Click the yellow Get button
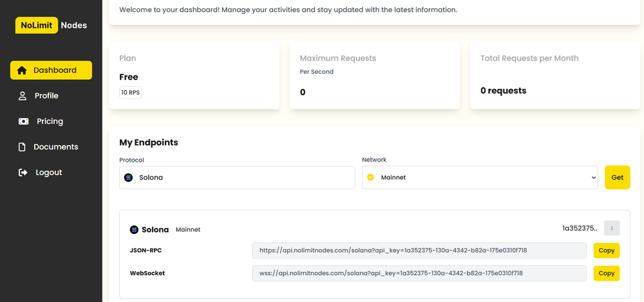The image size is (644, 302). [x=618, y=178]
